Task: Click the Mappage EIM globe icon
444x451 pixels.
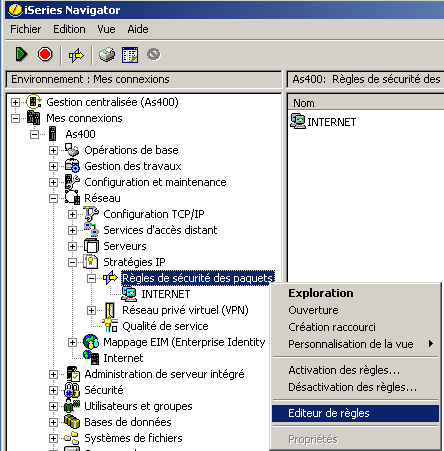Action: (91, 342)
